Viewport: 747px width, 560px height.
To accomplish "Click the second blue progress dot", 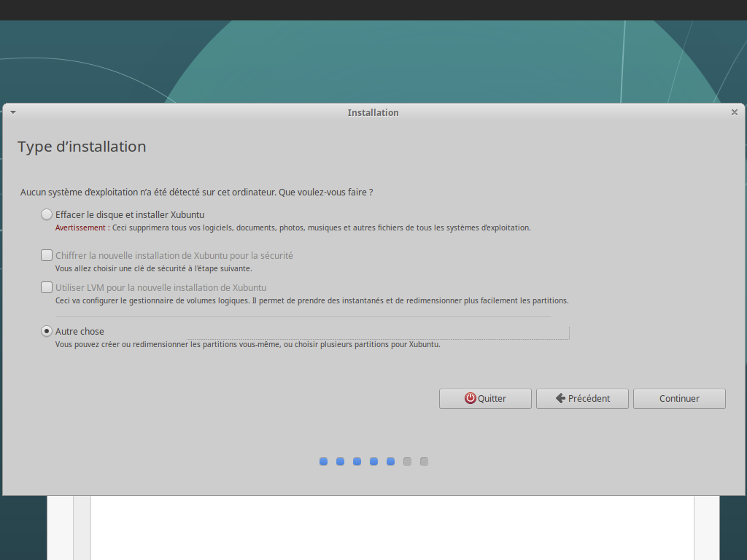I will [x=340, y=462].
